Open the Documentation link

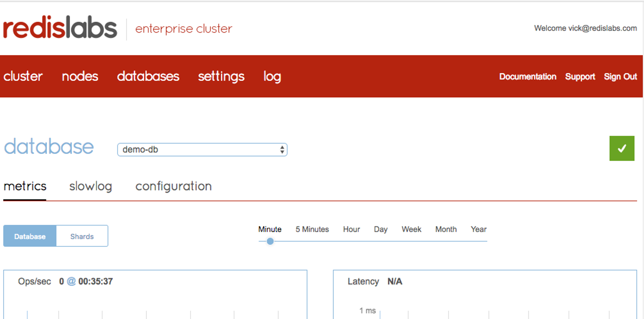coord(527,77)
